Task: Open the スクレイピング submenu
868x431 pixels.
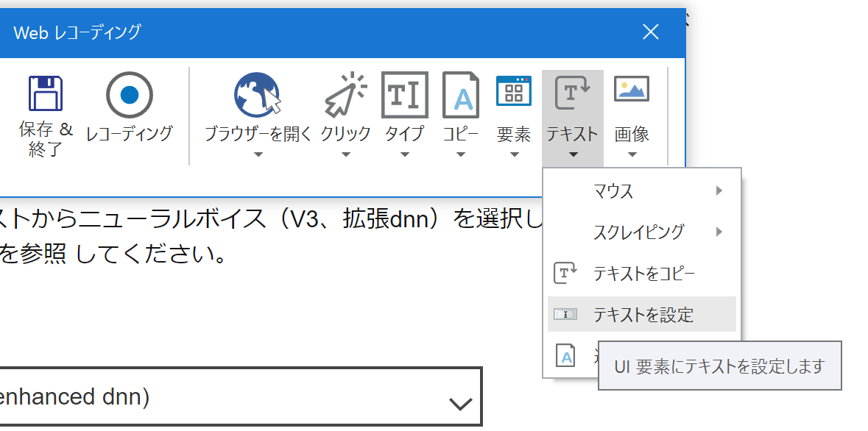Action: pos(641,232)
